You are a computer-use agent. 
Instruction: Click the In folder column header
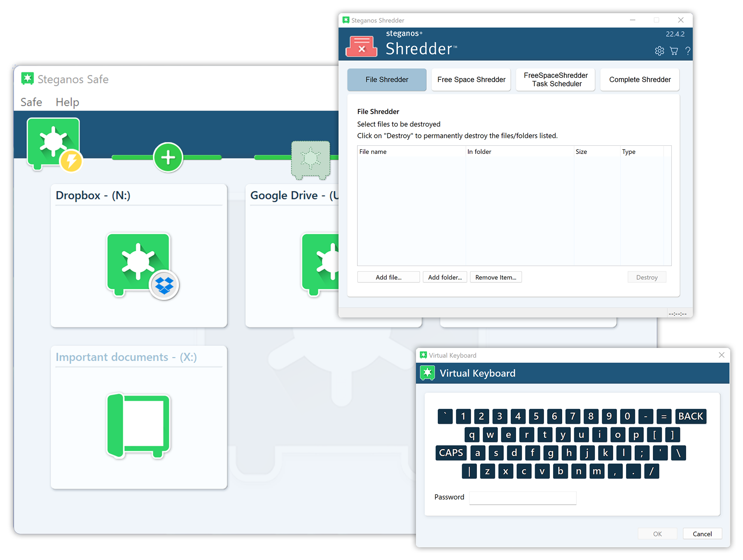(x=520, y=152)
